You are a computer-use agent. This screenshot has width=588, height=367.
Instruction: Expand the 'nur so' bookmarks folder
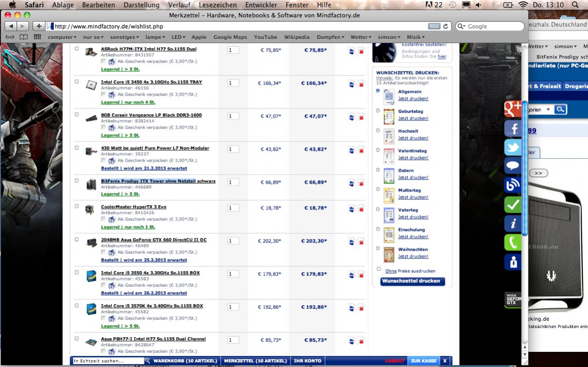[x=93, y=37]
